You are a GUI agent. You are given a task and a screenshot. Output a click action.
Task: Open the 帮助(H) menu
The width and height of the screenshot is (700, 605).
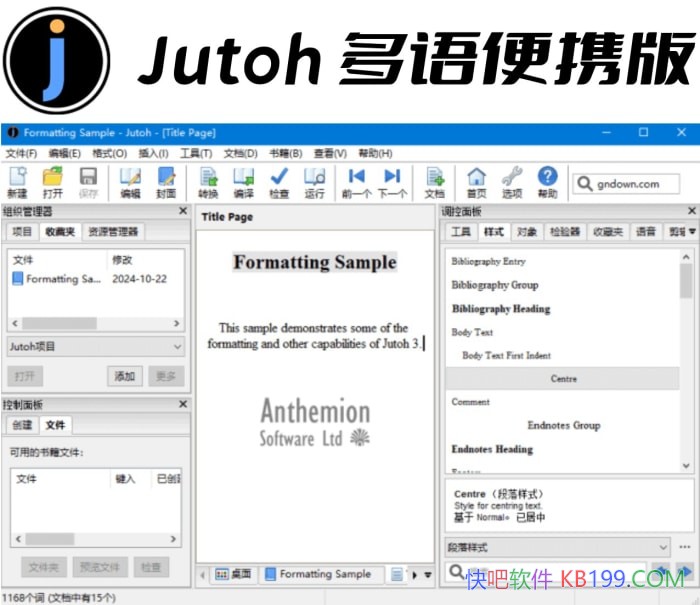[x=376, y=154]
